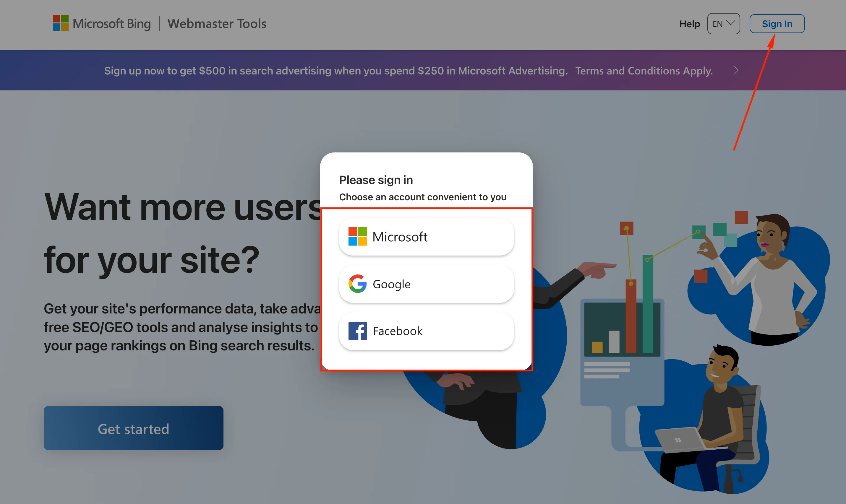Click the Google G logo icon

[x=357, y=284]
